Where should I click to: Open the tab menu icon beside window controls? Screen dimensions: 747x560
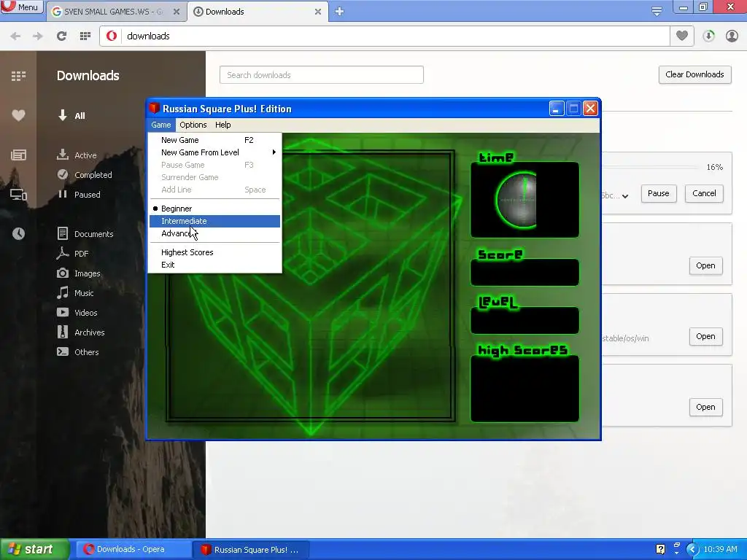(657, 11)
